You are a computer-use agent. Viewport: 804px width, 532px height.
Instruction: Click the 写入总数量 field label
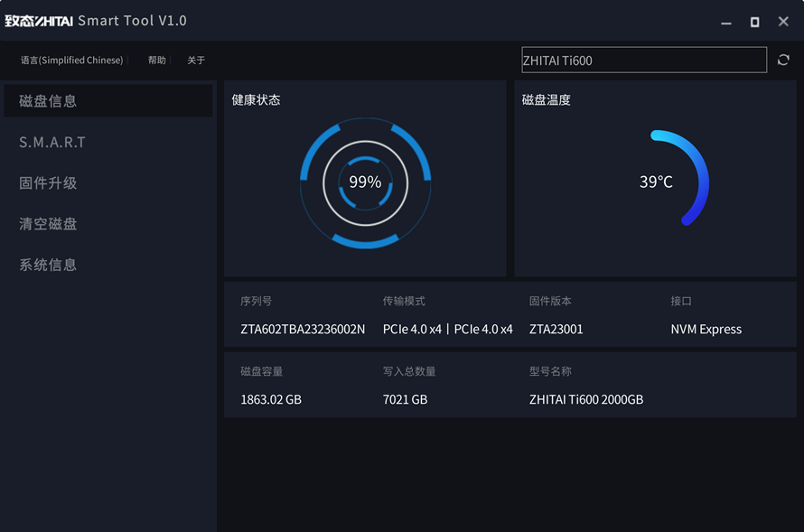pos(409,371)
